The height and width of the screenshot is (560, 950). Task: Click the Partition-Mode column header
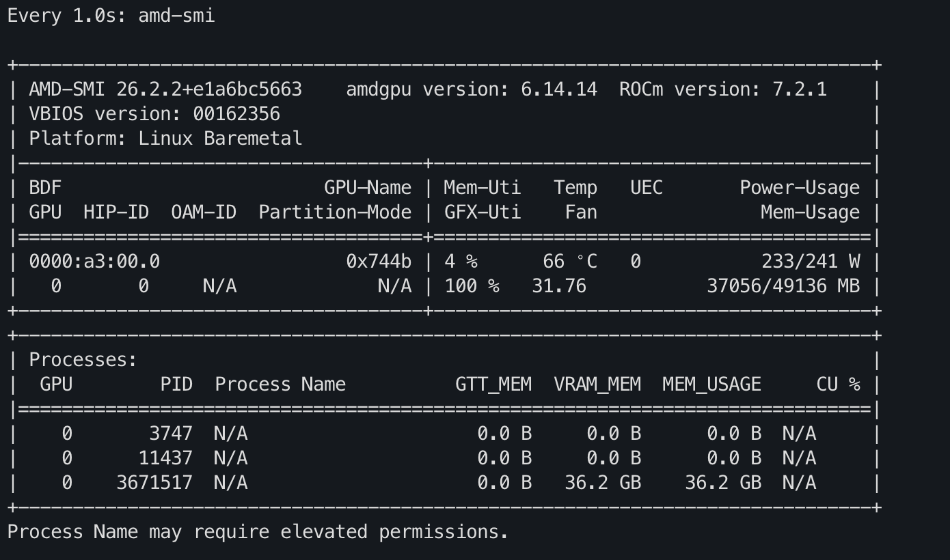[x=335, y=212]
